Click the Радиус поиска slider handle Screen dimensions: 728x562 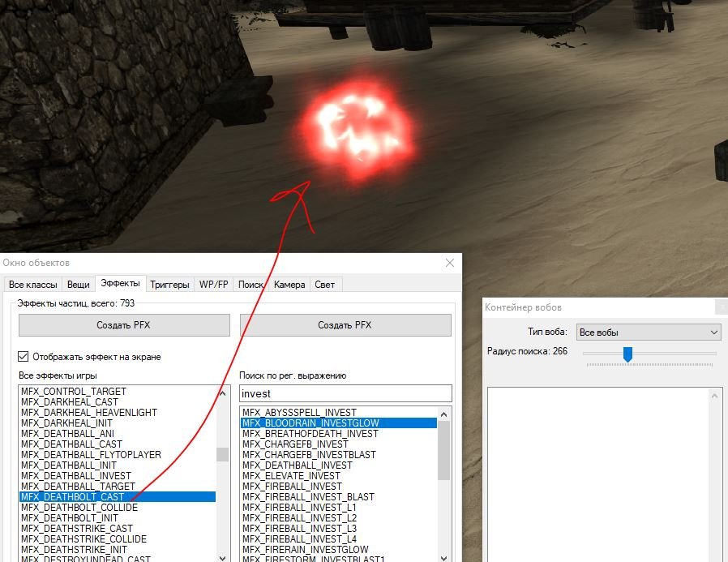point(627,354)
